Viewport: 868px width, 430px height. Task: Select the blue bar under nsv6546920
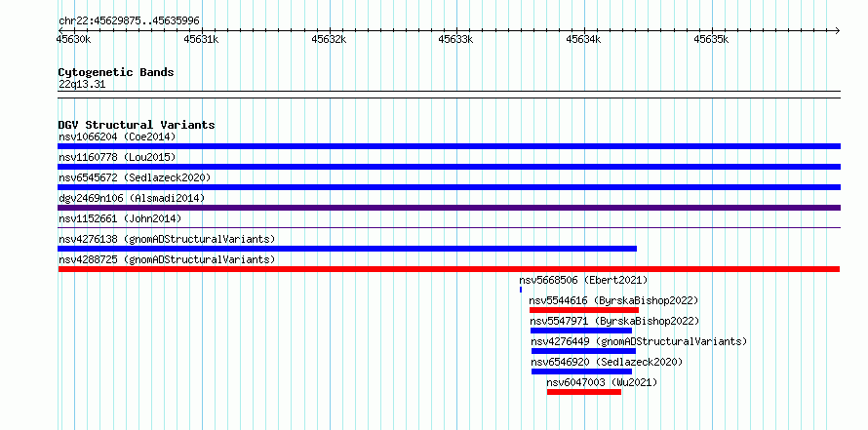(582, 371)
